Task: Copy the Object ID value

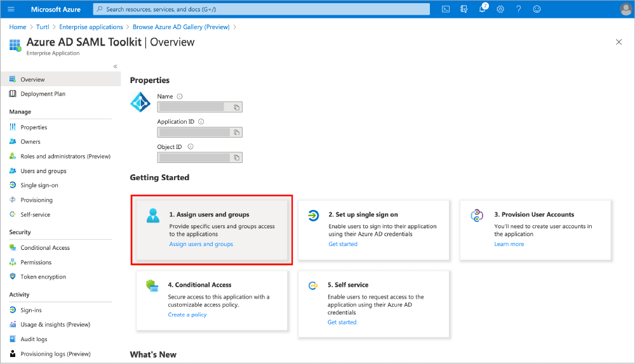Action: (x=236, y=157)
